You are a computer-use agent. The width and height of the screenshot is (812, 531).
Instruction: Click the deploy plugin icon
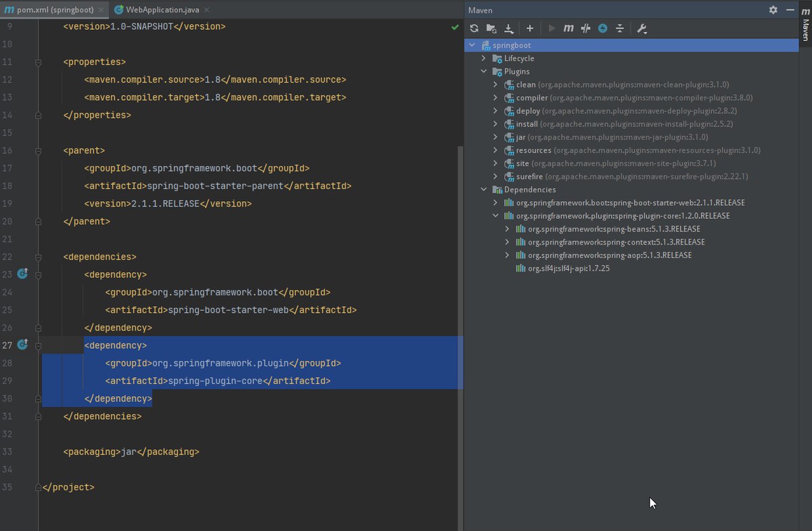509,111
